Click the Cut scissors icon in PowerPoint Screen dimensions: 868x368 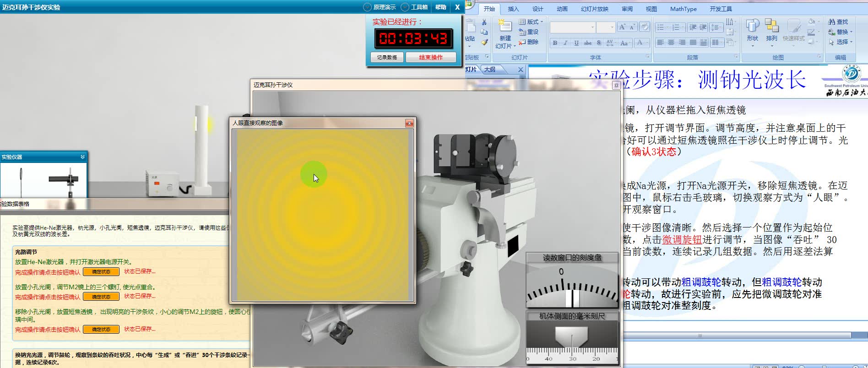[484, 22]
